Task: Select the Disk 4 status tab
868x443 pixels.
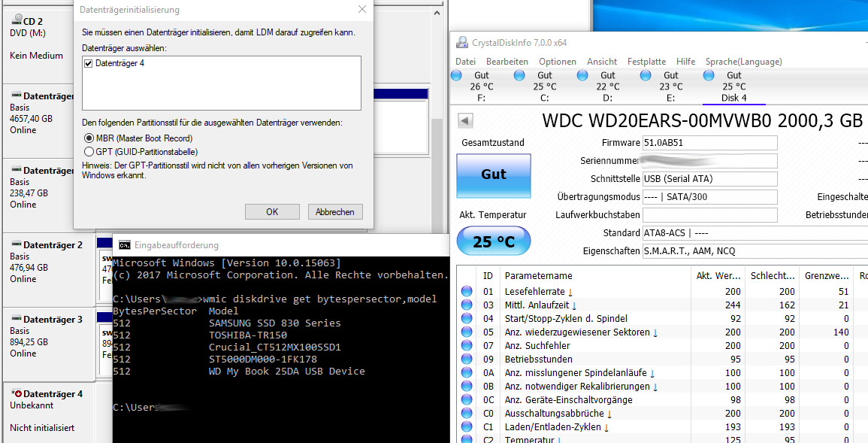Action: pos(734,86)
